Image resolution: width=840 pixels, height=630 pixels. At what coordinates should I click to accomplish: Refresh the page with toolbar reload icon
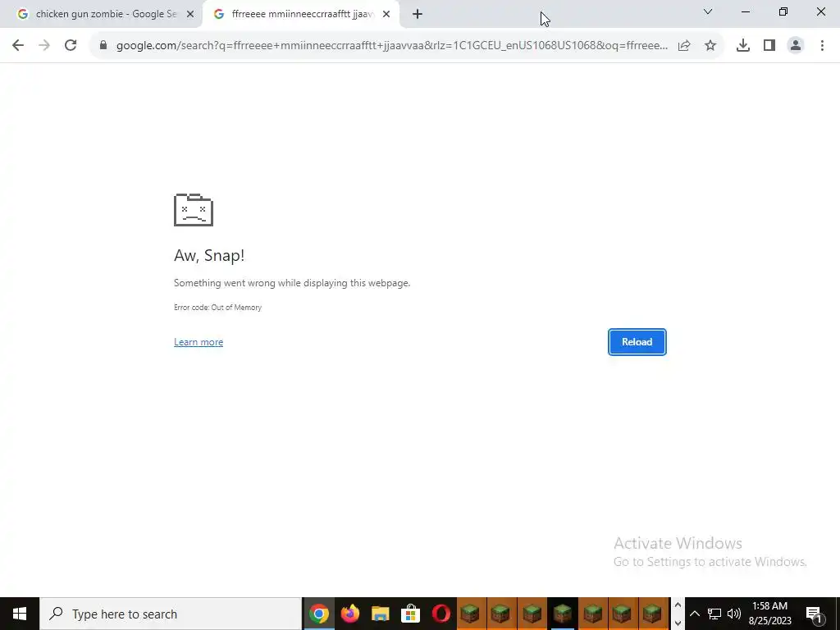[71, 46]
